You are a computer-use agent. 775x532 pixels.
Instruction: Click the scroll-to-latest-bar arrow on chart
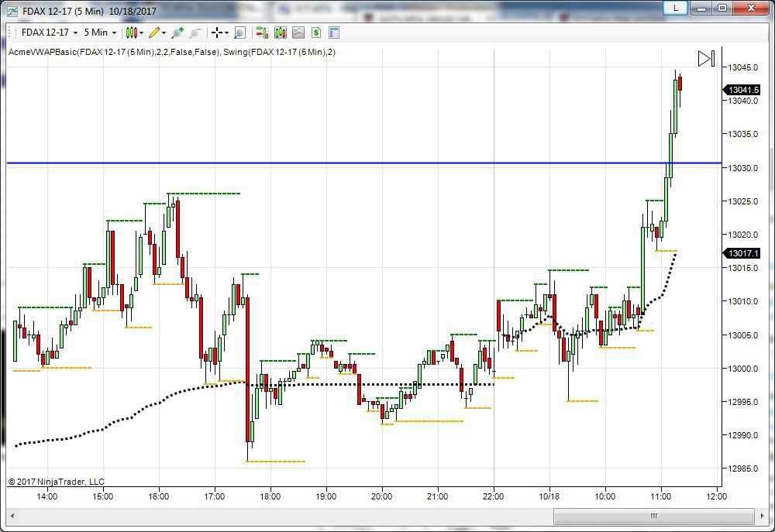(x=705, y=59)
